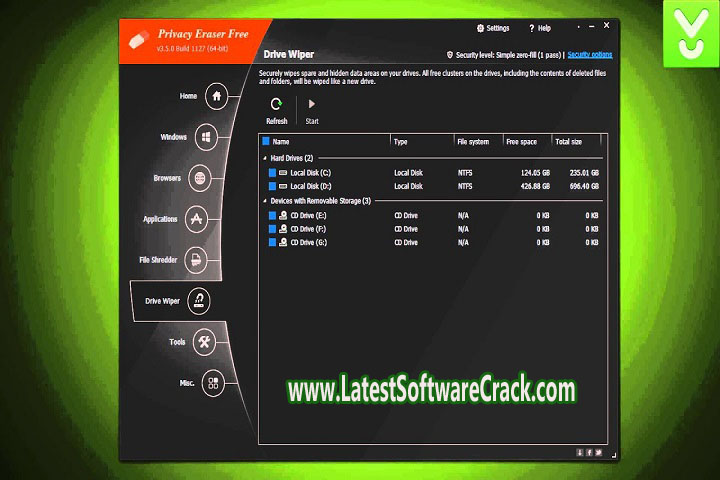Viewport: 720px width, 480px height.
Task: Open the Windows cleaning section icon
Action: point(205,137)
